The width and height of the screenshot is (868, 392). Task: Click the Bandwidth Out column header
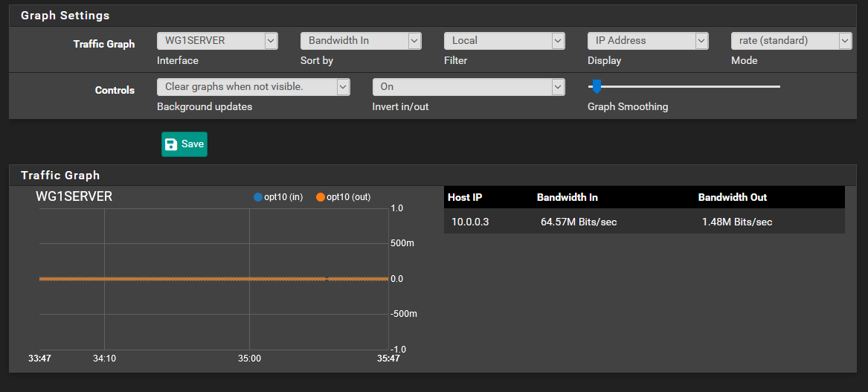point(732,197)
